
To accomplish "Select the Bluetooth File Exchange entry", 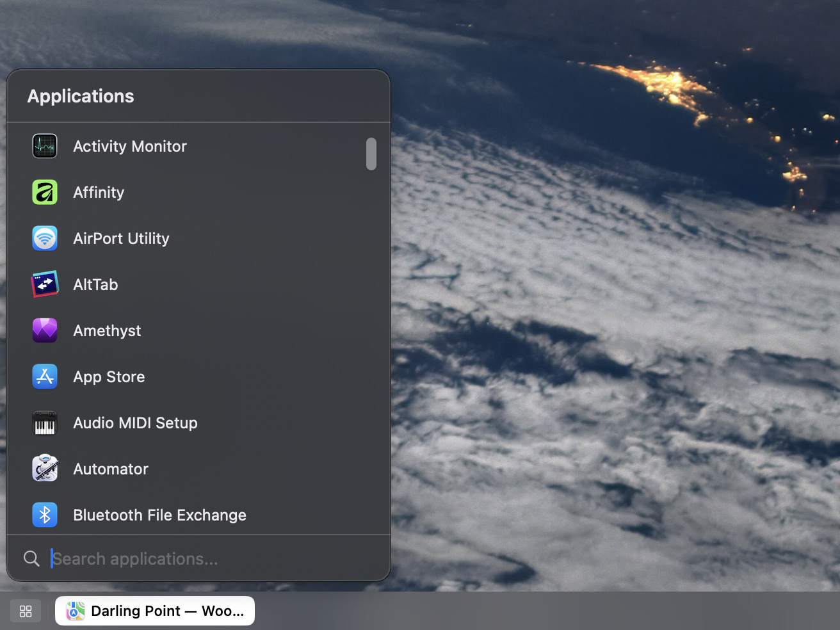I will tap(159, 515).
